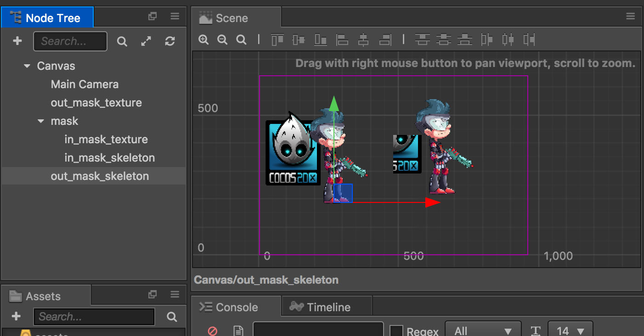The height and width of the screenshot is (336, 644).
Task: Select the in_mask_texture node
Action: click(106, 140)
